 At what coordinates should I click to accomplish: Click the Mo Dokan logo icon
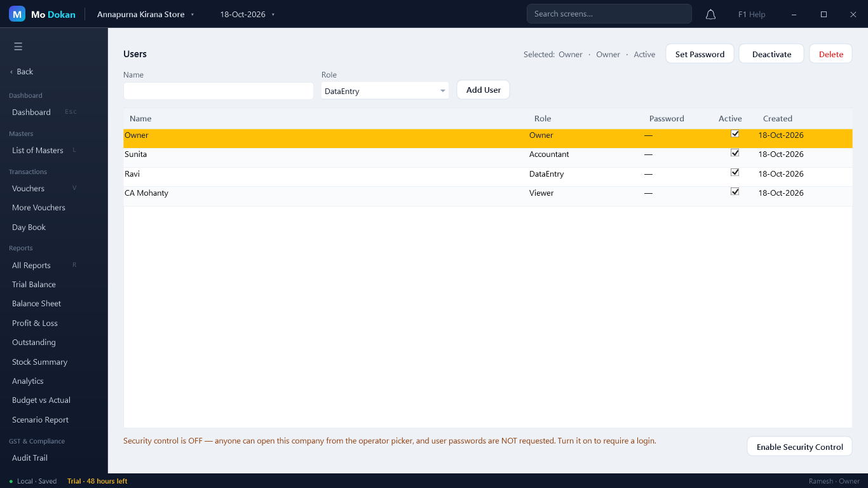coord(17,14)
